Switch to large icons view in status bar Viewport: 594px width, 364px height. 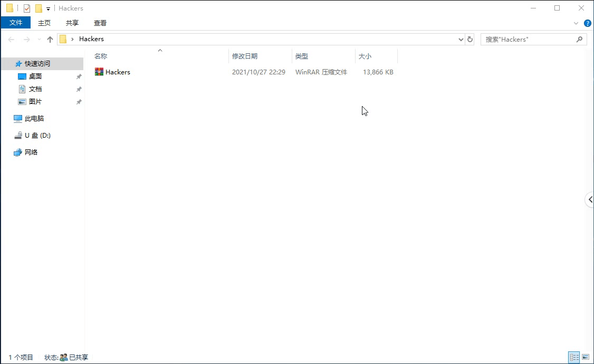586,358
